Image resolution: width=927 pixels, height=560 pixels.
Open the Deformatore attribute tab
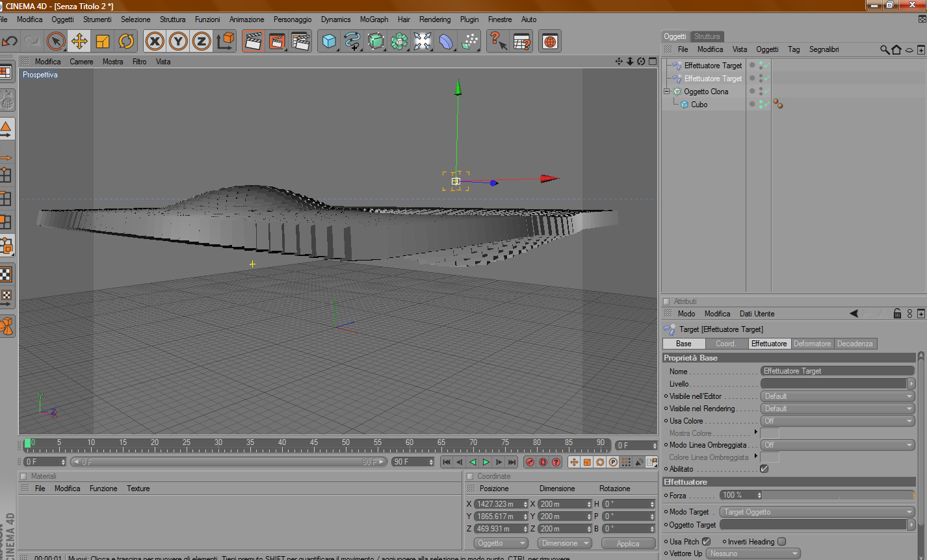pos(812,344)
